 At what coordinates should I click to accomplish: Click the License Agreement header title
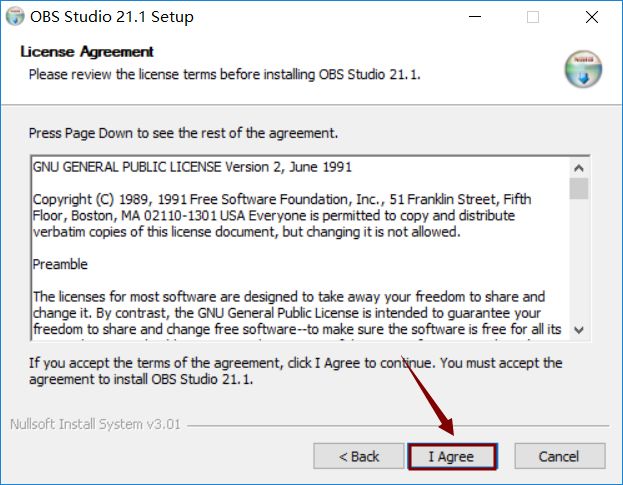tap(87, 52)
